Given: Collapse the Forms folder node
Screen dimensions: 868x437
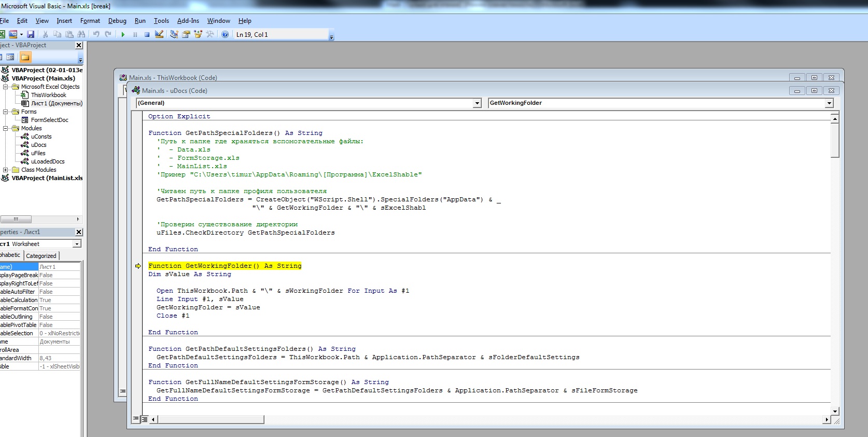Looking at the screenshot, I should 6,112.
